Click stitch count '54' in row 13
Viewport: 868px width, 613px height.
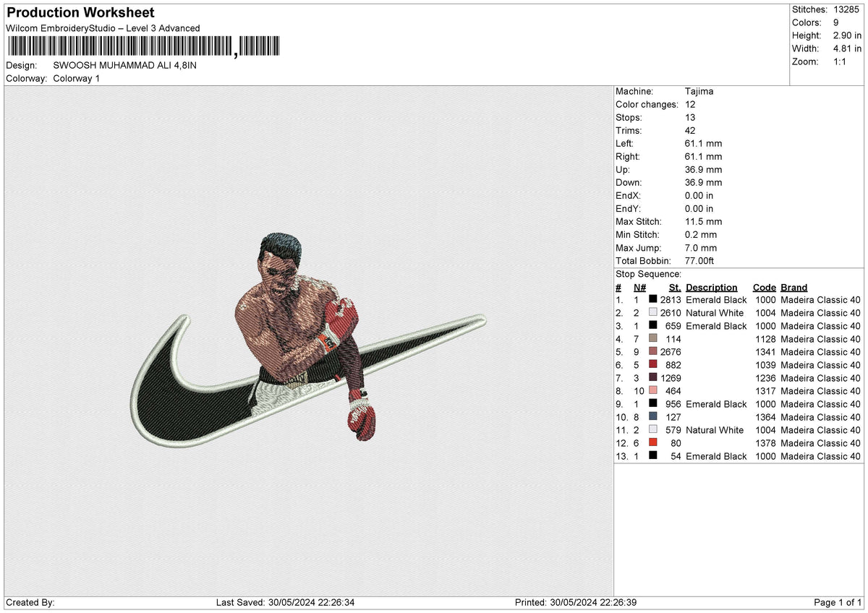[x=676, y=456]
